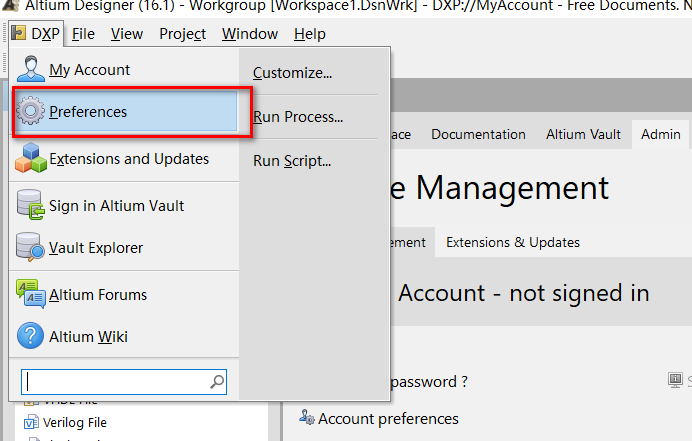Screen dimensions: 692x441
Task: Choose Customize... from the menu
Action: click(292, 73)
